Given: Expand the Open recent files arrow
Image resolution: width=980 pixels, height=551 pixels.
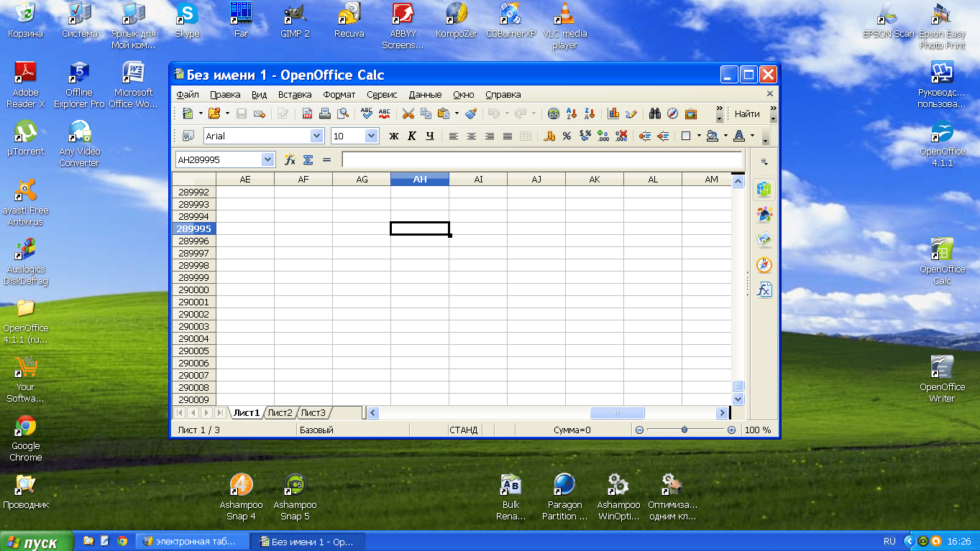Looking at the screenshot, I should pos(227,114).
